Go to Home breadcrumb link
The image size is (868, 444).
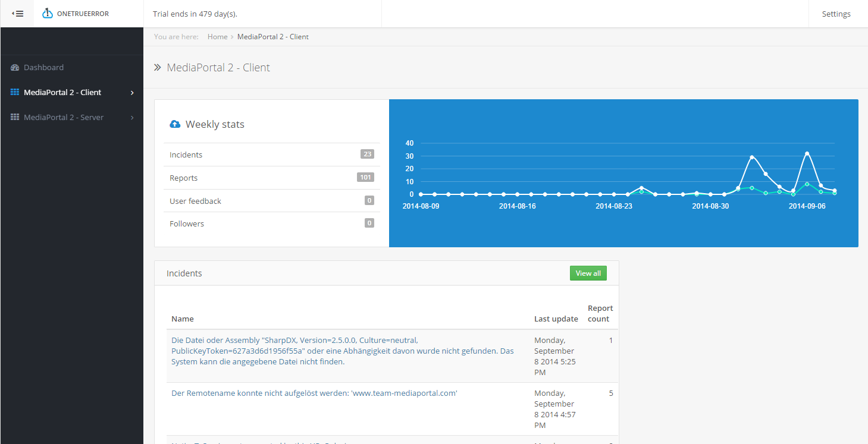217,37
